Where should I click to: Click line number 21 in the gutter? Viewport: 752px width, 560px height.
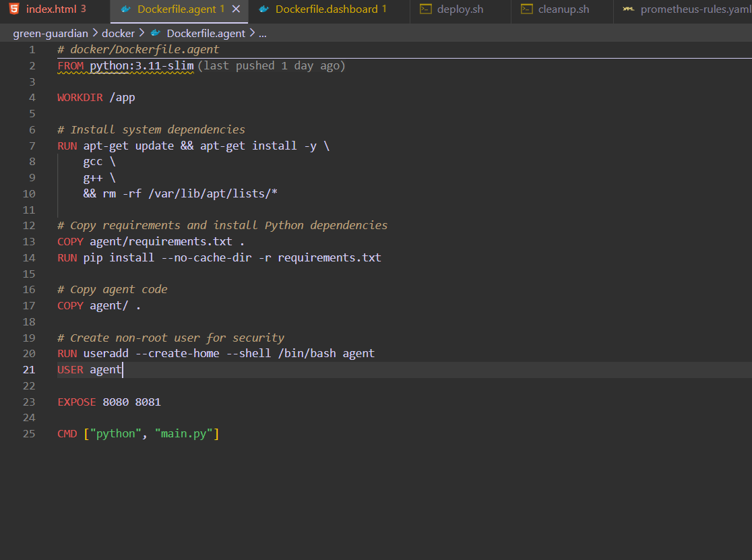tap(29, 370)
